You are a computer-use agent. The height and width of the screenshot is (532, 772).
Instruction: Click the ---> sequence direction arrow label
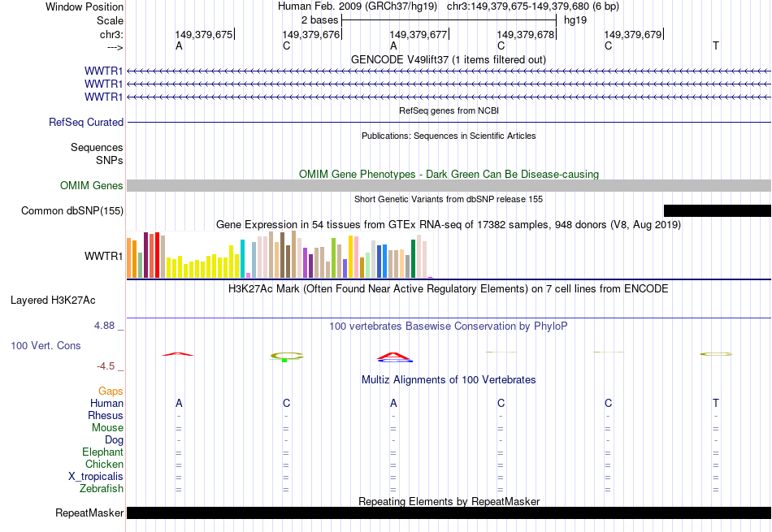click(x=115, y=47)
